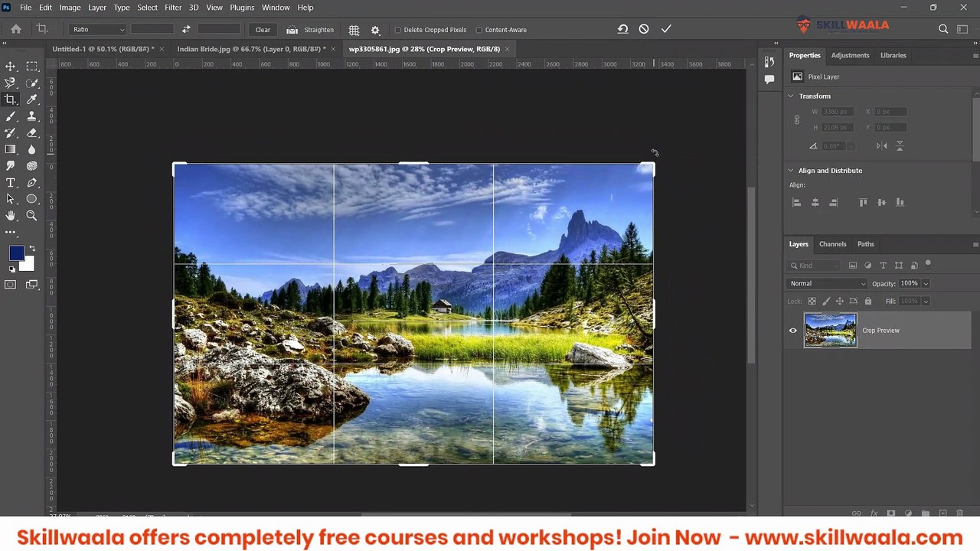980x551 pixels.
Task: Click the Straighten button
Action: [x=311, y=30]
